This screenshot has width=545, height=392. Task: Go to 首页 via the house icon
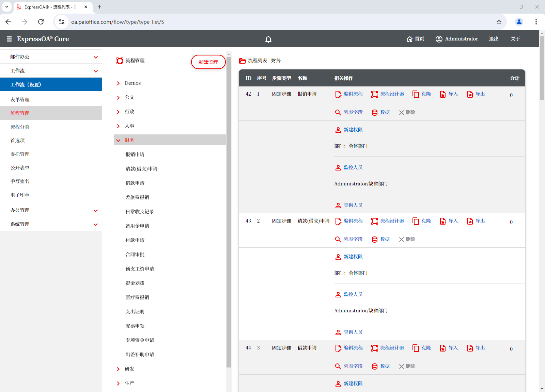(x=410, y=39)
